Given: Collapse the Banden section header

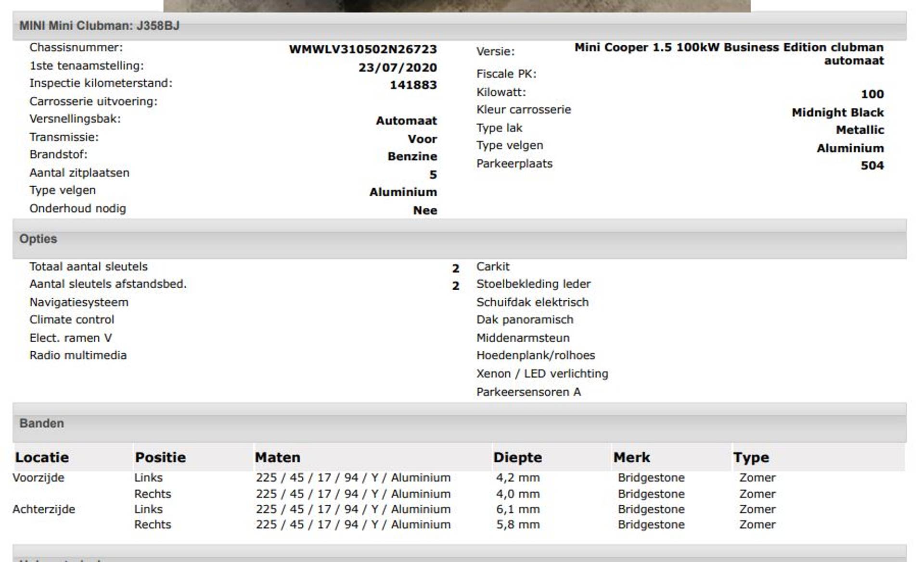Looking at the screenshot, I should [42, 423].
